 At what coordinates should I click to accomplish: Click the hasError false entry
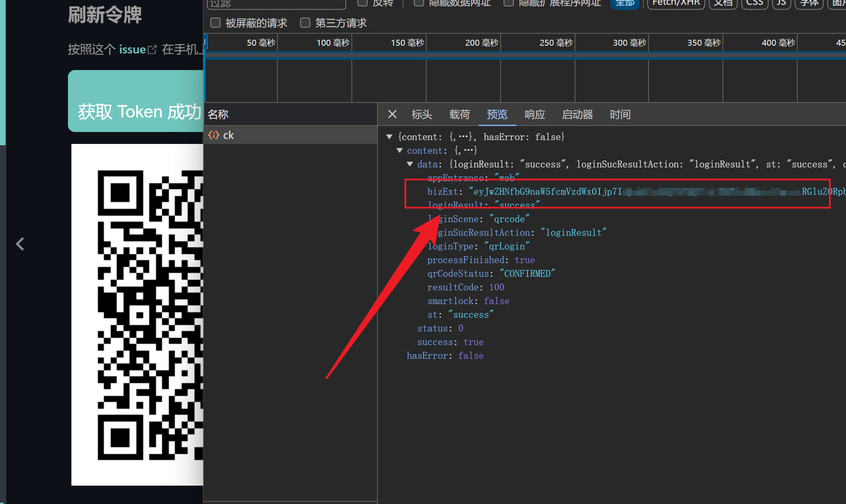point(445,355)
